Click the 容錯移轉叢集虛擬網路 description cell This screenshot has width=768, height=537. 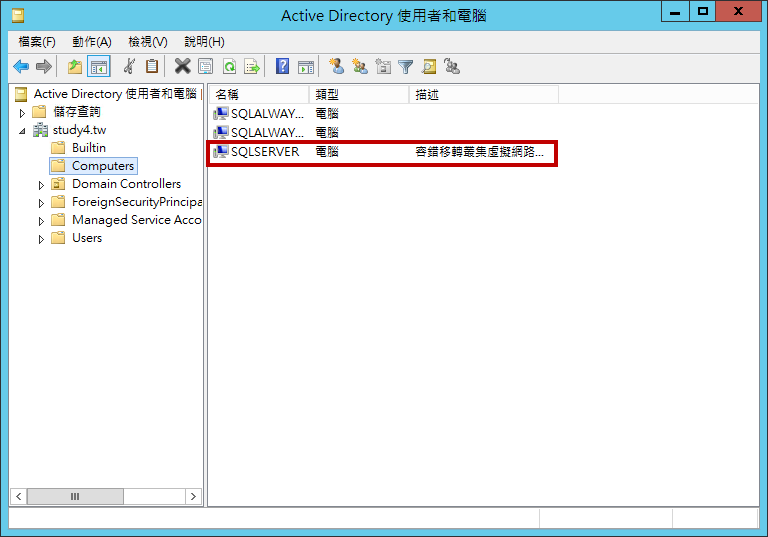click(x=480, y=152)
